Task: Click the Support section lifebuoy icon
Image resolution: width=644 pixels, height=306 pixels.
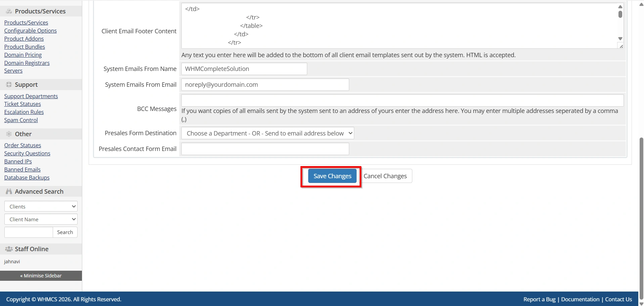Action: (9, 85)
